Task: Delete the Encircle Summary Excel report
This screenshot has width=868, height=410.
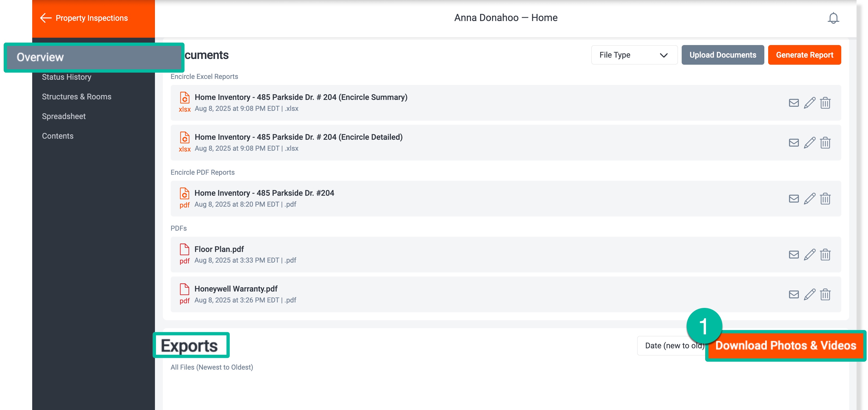Action: [825, 103]
